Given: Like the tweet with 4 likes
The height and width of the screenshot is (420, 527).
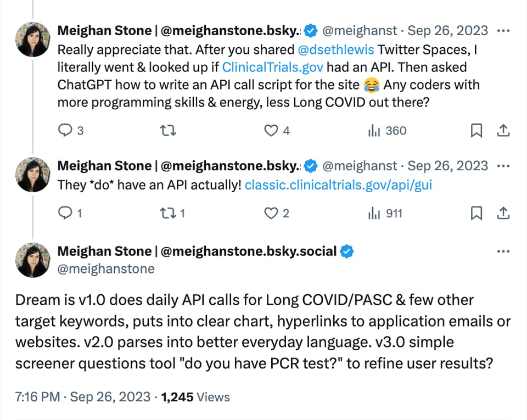Looking at the screenshot, I should pyautogui.click(x=271, y=131).
